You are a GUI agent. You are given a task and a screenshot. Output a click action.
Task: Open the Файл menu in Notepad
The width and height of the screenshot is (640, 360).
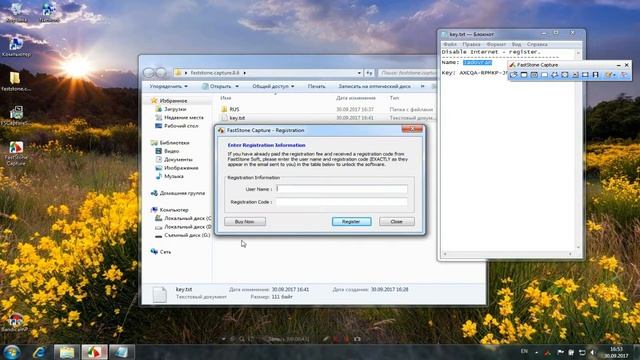pyautogui.click(x=450, y=44)
